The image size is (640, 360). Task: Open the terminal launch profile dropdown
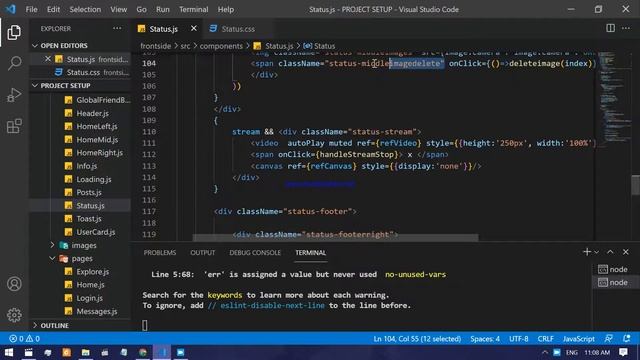pyautogui.click(x=596, y=252)
